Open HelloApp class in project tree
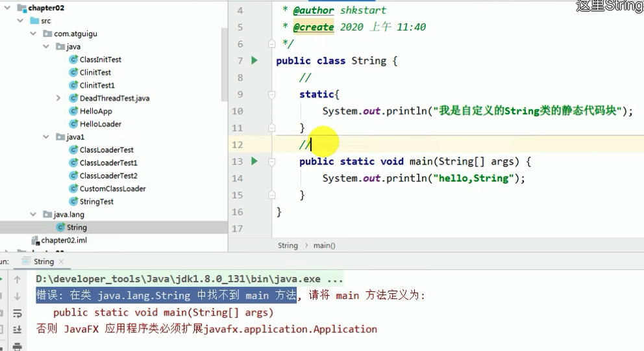Screen dimensions: 644x351 point(95,111)
